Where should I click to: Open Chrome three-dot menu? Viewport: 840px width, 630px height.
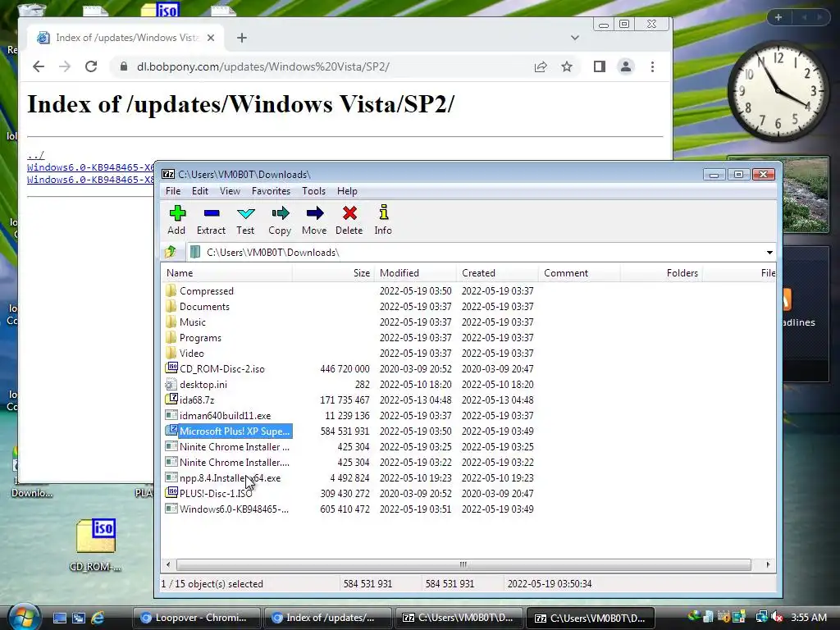tap(652, 66)
